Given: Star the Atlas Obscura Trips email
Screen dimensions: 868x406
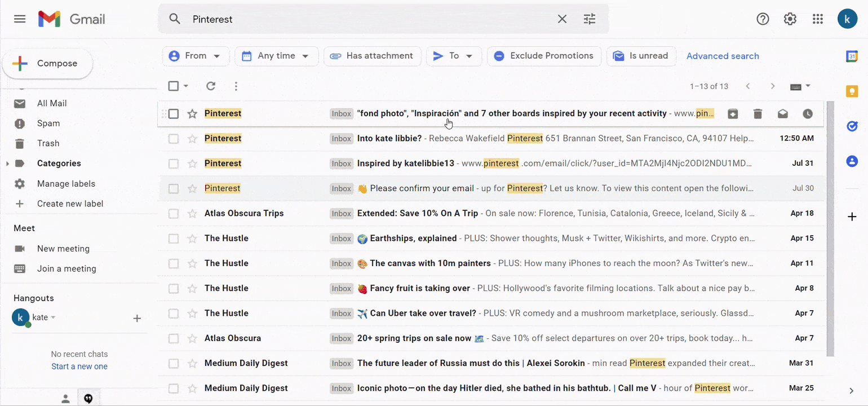Looking at the screenshot, I should pyautogui.click(x=192, y=214).
